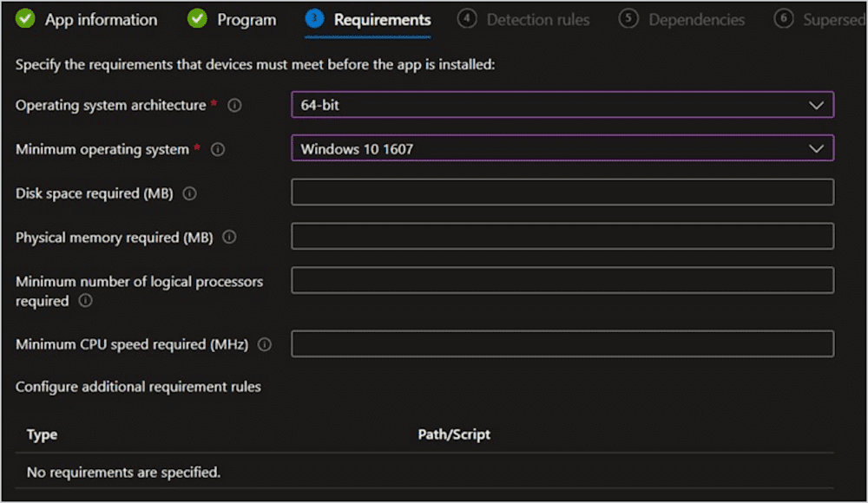Click 'Configure additional requirement rules' heading
Image resolution: width=868 pixels, height=503 pixels.
[x=138, y=387]
